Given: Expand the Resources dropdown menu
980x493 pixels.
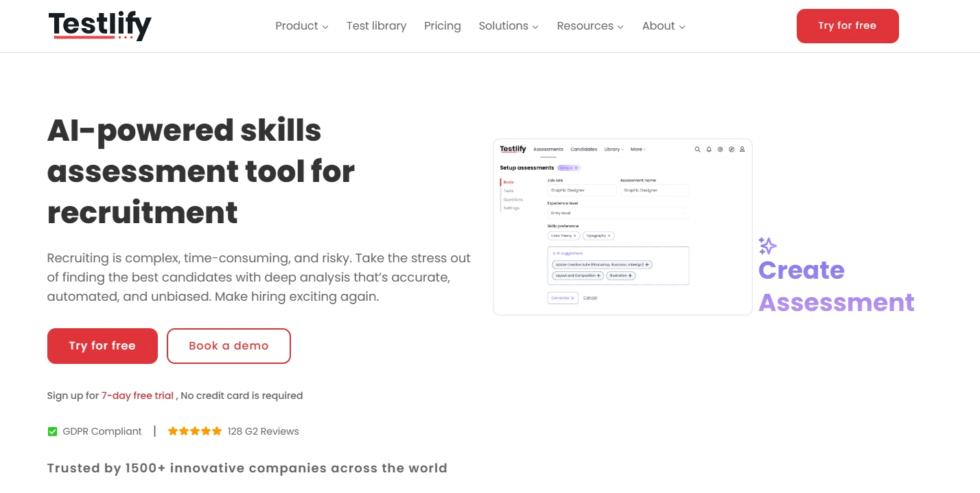Looking at the screenshot, I should (590, 26).
